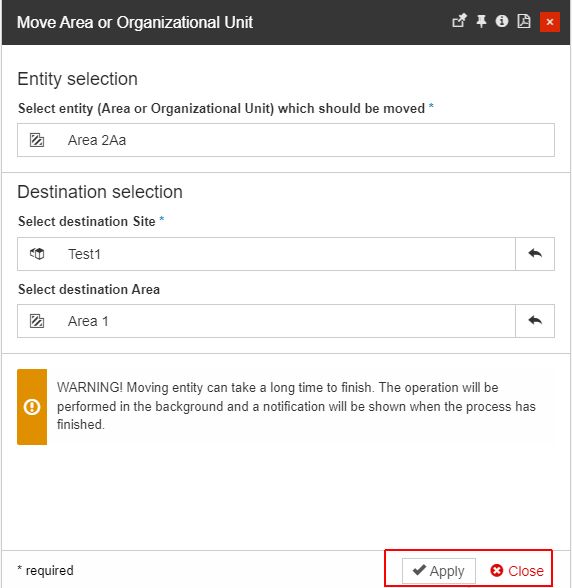
Task: Click the dialog title 'Move Area or Organizational Unit'
Action: tap(135, 22)
